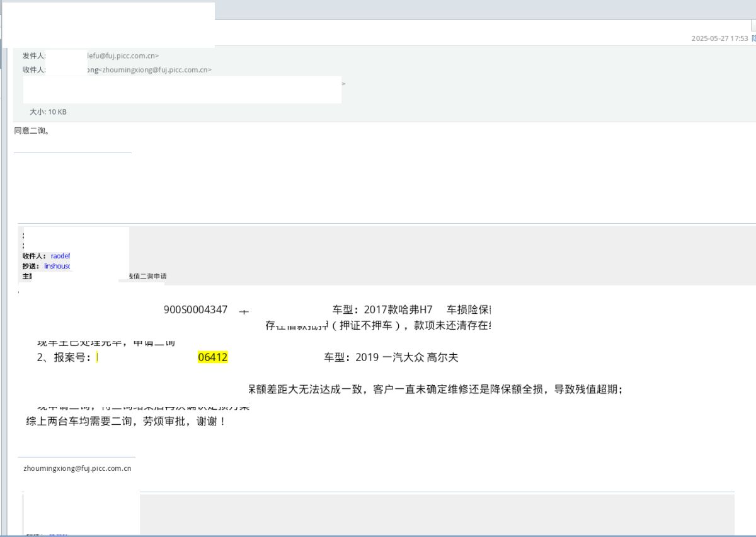756x537 pixels.
Task: Click the signature email zhoumingxiong@fuj.picc.com.cn
Action: [x=77, y=468]
